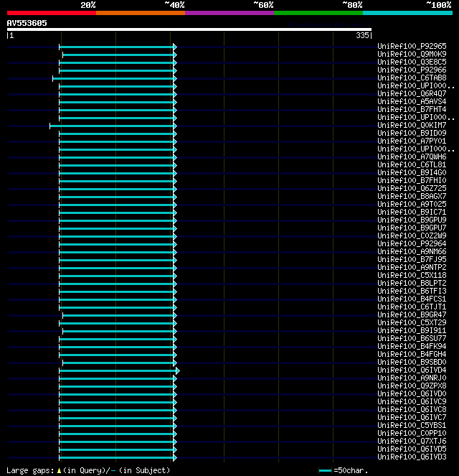Select the UniRef100_A9NRJ0 label
The width and height of the screenshot is (459, 476).
[412, 378]
